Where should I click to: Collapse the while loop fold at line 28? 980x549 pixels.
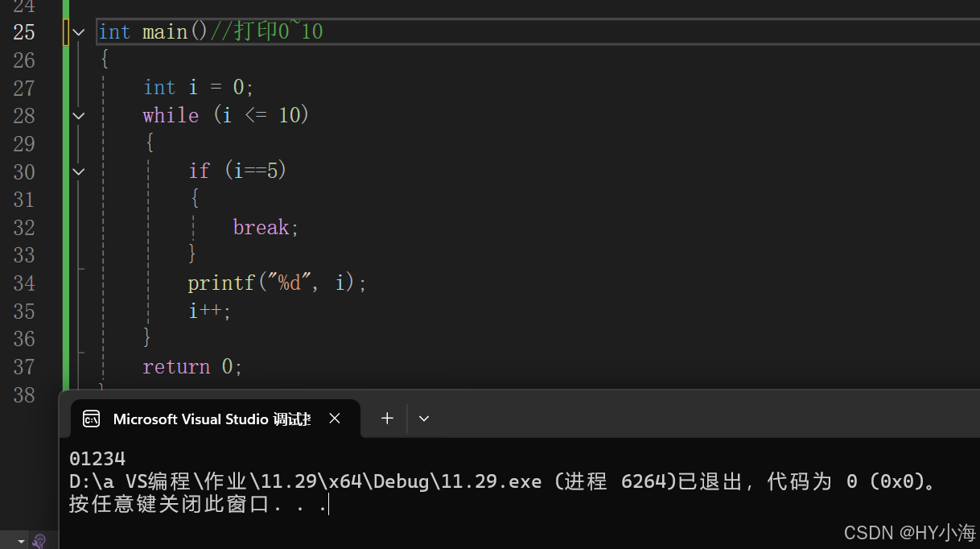pos(77,115)
